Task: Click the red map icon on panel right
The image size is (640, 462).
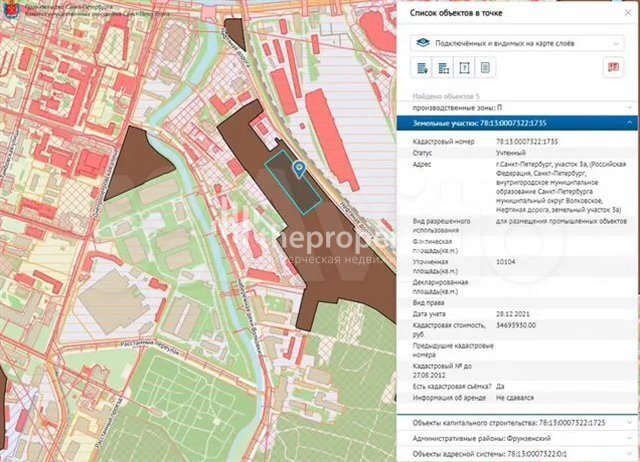Action: pos(612,68)
